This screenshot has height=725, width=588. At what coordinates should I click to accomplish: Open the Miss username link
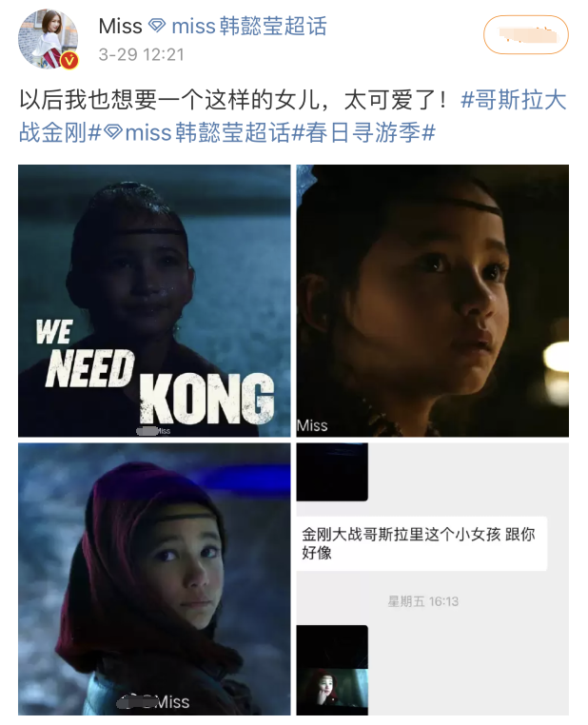[x=120, y=26]
